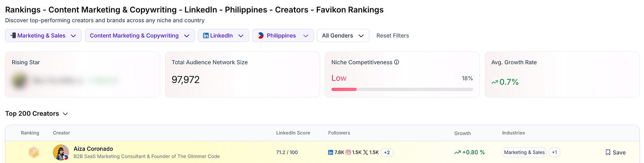Click the bookmark Save icon
Viewport: 644px width, 163px height.
point(608,152)
